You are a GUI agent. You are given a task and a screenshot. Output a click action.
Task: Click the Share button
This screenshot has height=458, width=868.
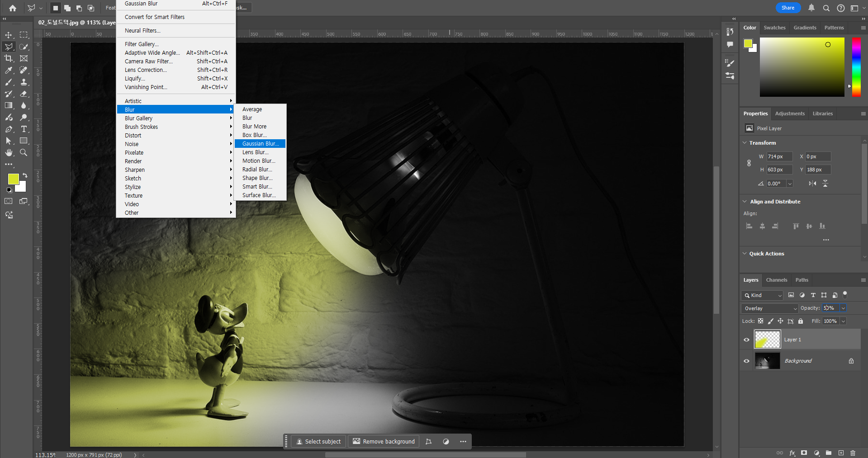click(x=788, y=8)
